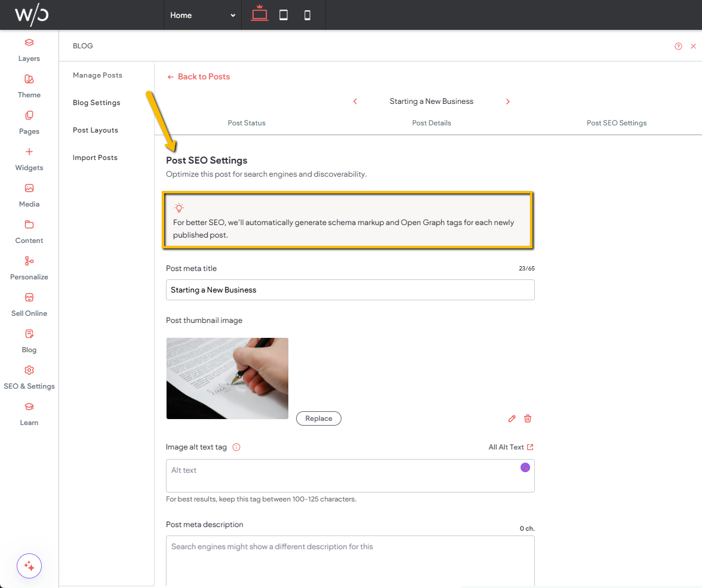Switch to desktop view icon
The height and width of the screenshot is (588, 702).
click(259, 14)
